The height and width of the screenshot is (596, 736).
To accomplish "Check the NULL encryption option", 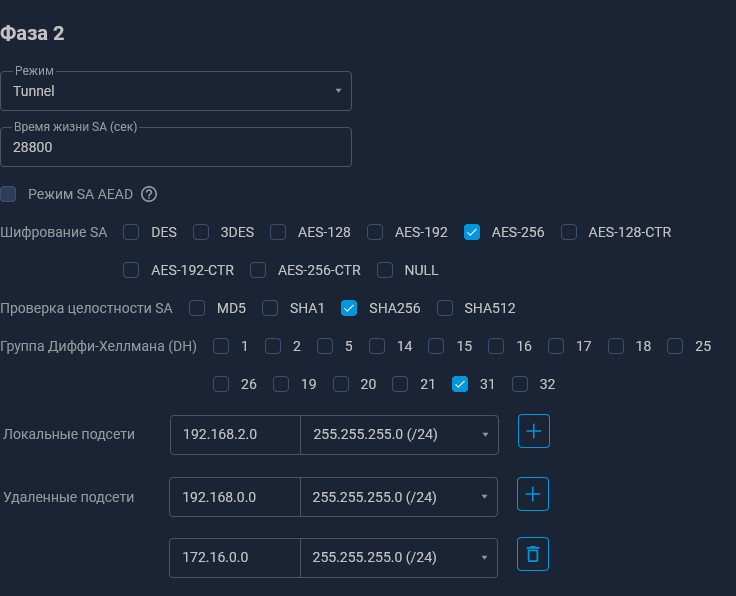I will pos(385,270).
